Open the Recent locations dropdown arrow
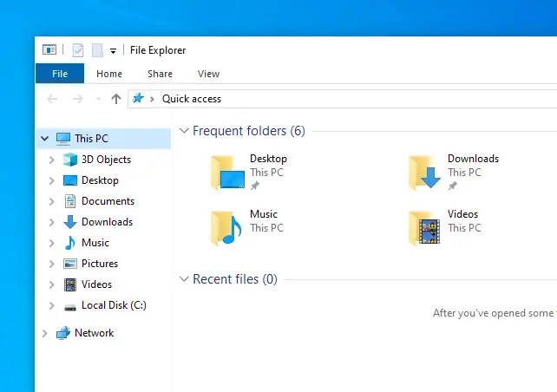The height and width of the screenshot is (392, 557). coord(98,99)
